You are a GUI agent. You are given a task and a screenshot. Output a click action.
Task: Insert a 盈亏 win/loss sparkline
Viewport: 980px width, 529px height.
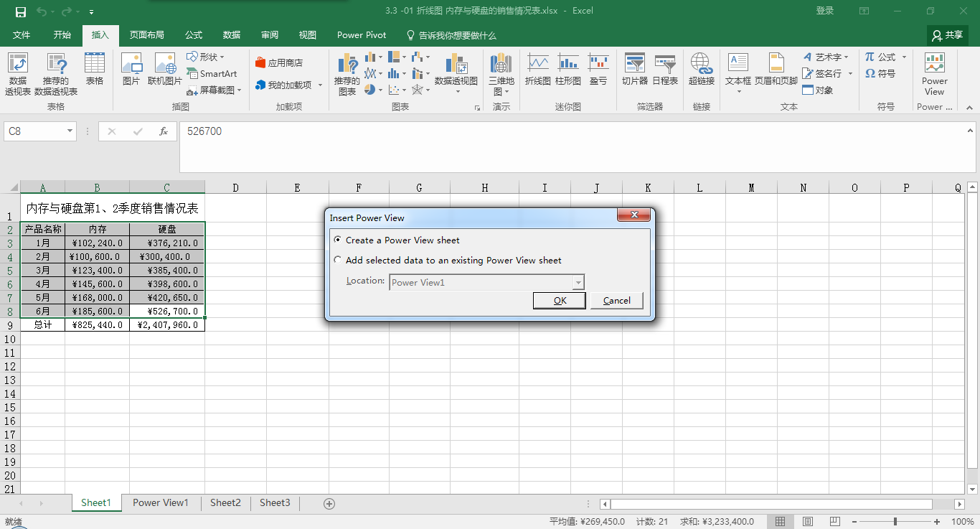(x=598, y=69)
